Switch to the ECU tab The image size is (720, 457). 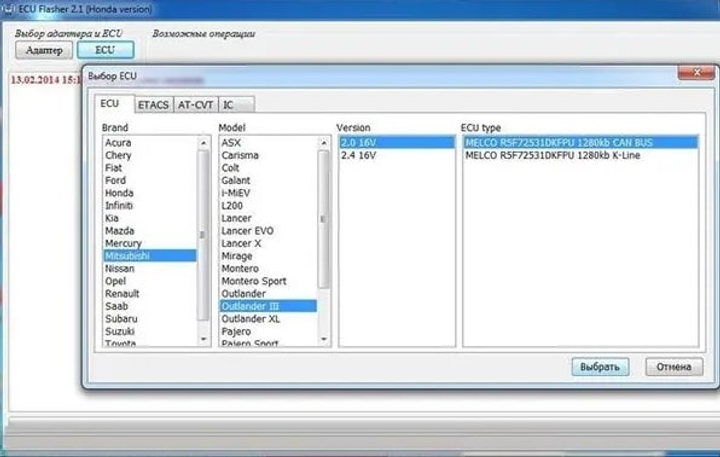click(x=110, y=103)
